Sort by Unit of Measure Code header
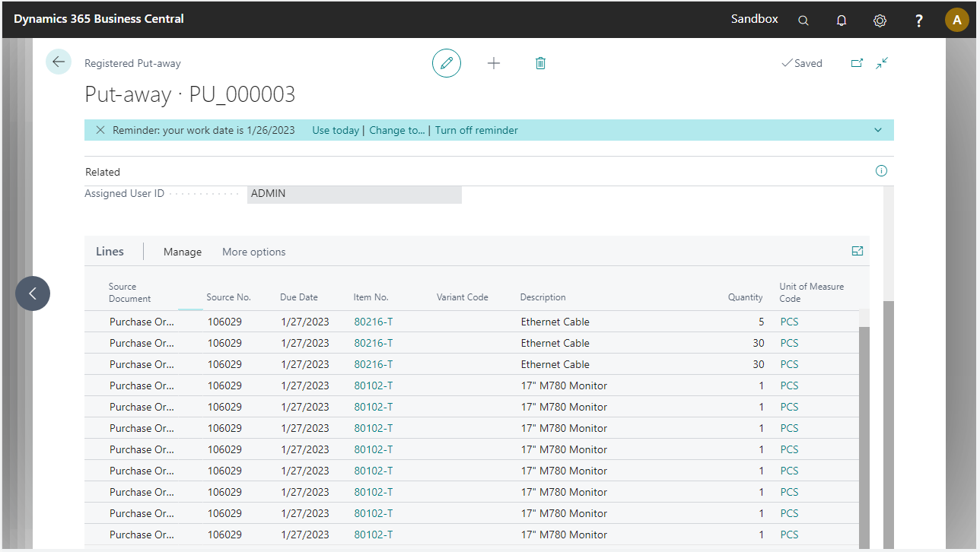Screen dimensions: 980x552 pyautogui.click(x=812, y=293)
